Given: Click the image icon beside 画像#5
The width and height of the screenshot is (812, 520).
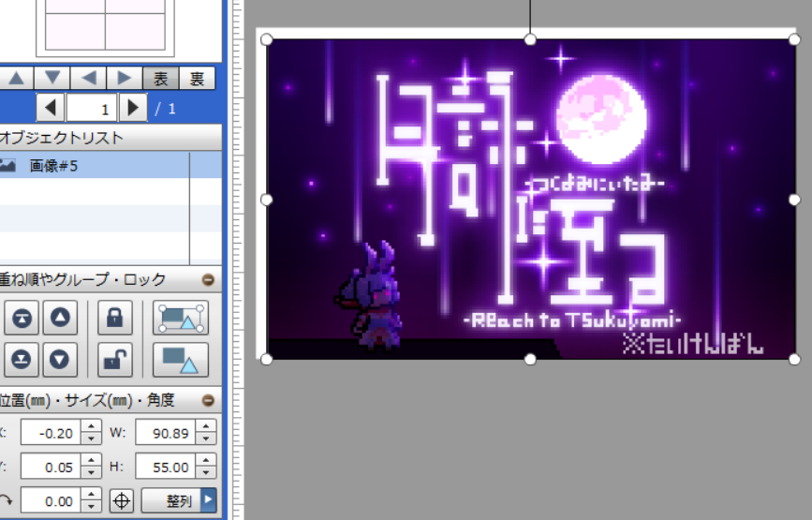Looking at the screenshot, I should click(x=7, y=166).
